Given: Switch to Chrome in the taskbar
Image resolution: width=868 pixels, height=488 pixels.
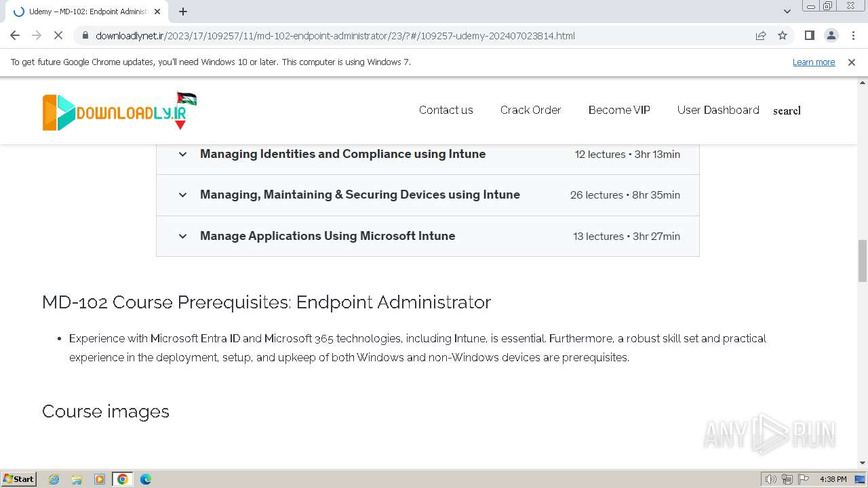Looking at the screenshot, I should pos(123,479).
